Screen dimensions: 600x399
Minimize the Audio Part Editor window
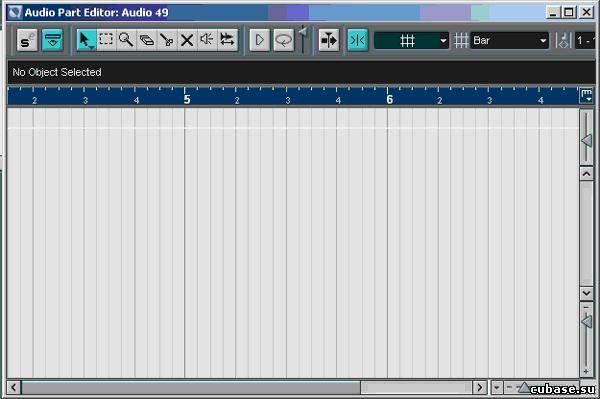coord(553,12)
